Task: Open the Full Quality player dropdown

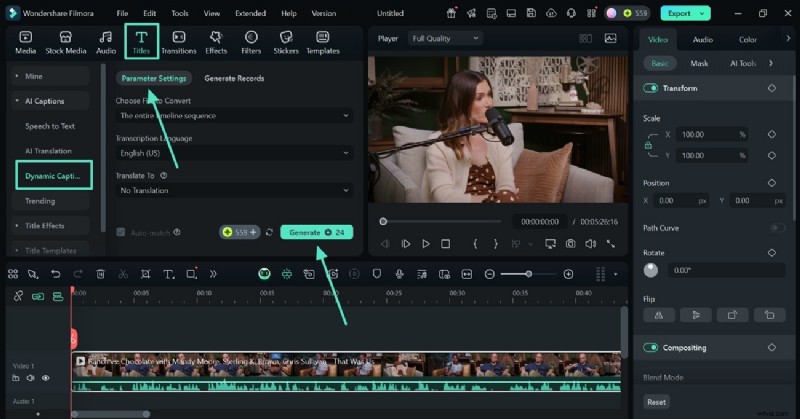Action: (x=445, y=38)
